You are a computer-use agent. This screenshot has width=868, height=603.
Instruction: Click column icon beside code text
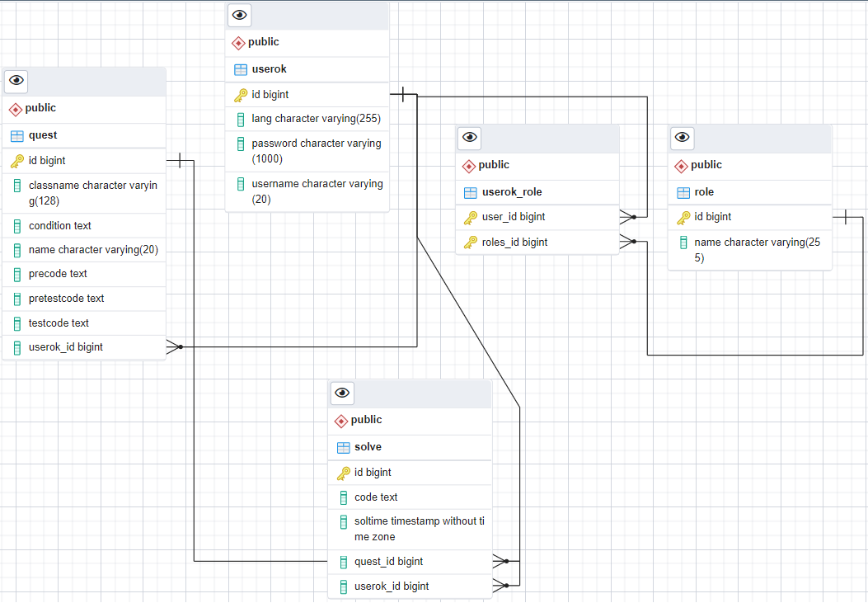tap(344, 497)
